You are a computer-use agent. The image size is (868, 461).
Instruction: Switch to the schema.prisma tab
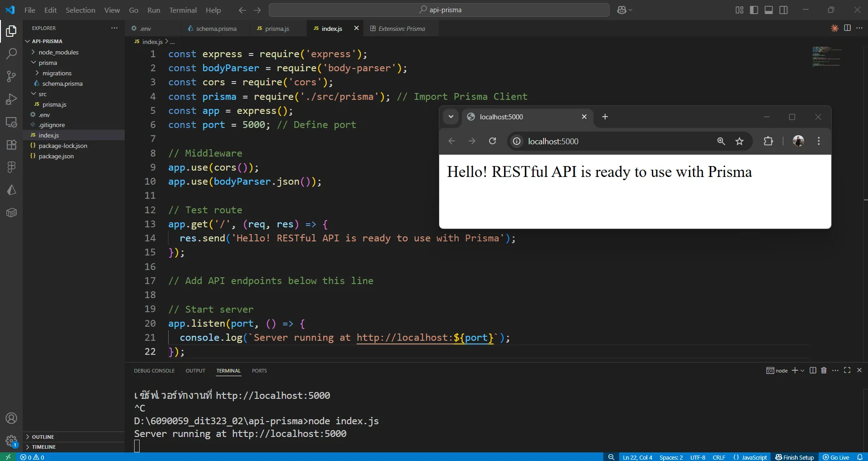(216, 28)
